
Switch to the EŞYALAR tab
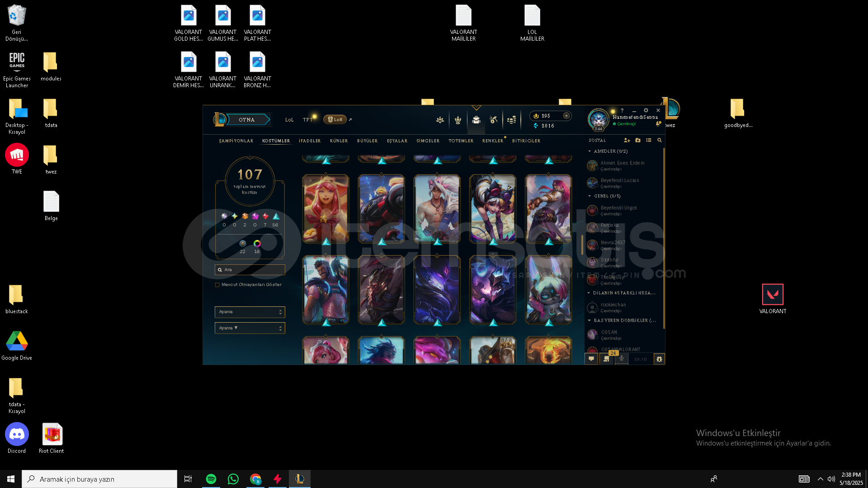pos(397,141)
